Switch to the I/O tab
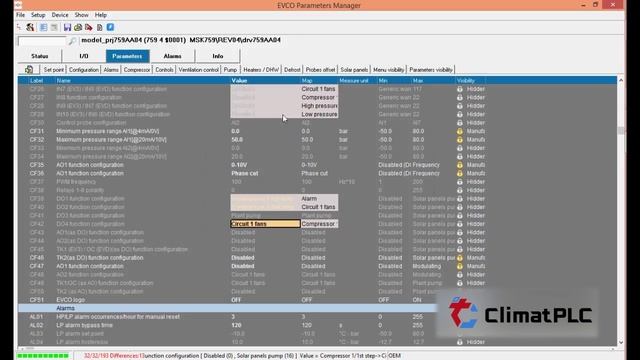The image size is (640, 360). pos(84,56)
